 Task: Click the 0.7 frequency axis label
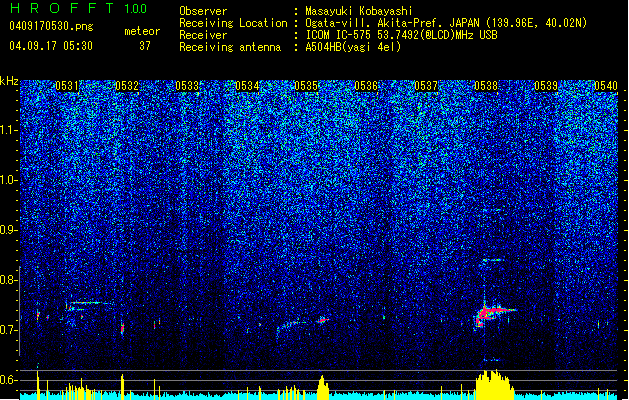pos(9,330)
